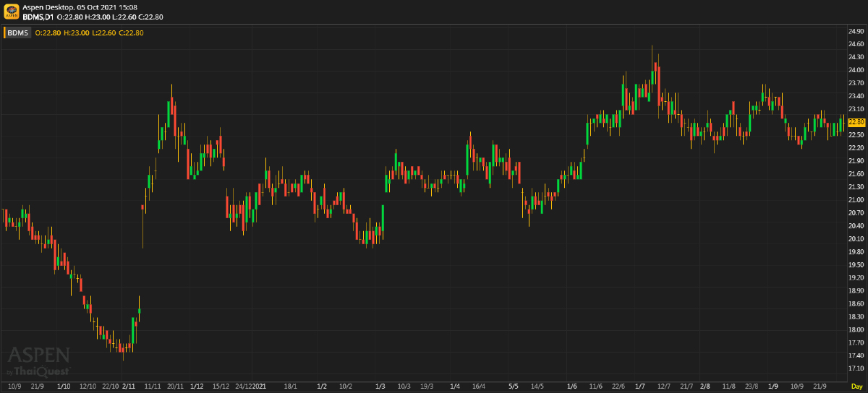Click the highlighted 22.80 current price tag
Image resolution: width=868 pixels, height=393 pixels.
[856, 122]
